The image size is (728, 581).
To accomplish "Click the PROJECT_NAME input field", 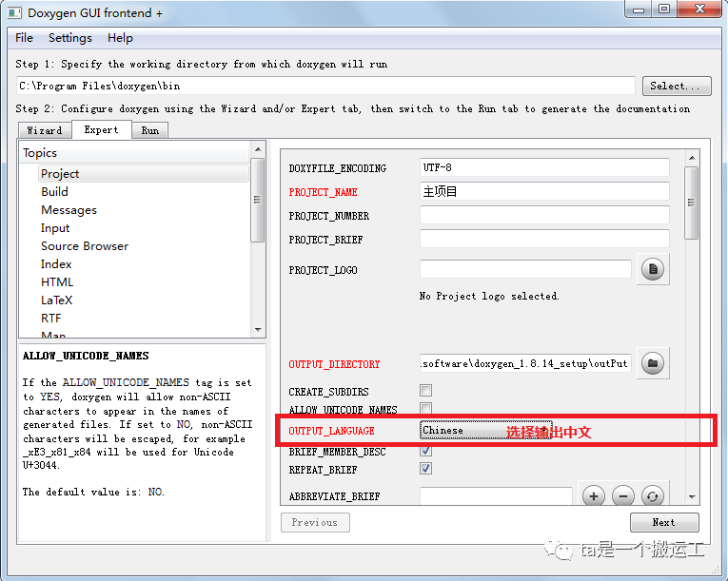I will point(544,191).
